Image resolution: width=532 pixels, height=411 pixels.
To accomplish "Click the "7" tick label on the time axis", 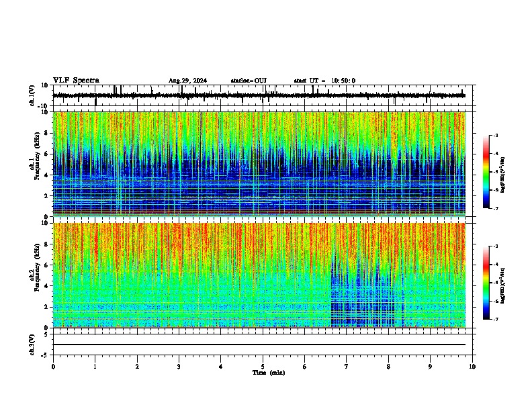I will [x=347, y=367].
